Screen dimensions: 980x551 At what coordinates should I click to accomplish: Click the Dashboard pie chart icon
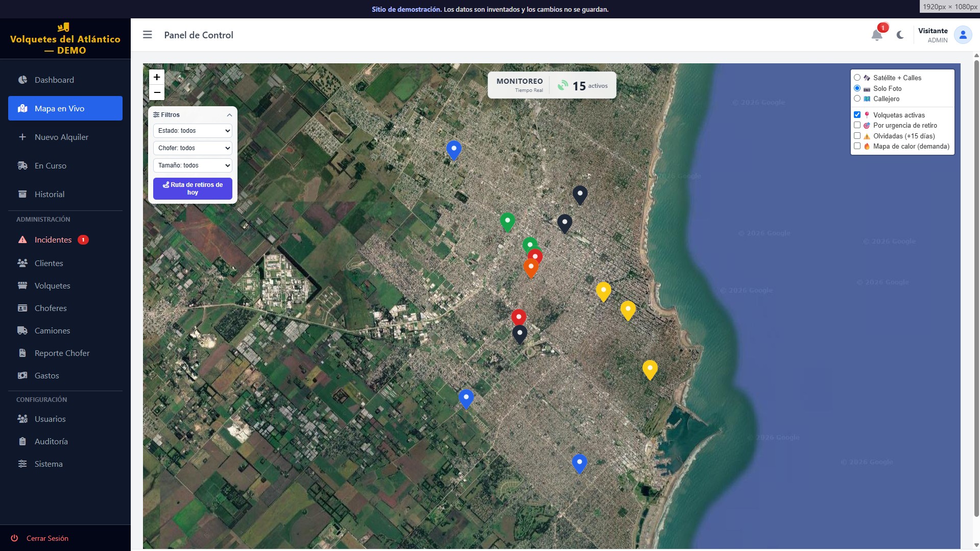tap(22, 80)
